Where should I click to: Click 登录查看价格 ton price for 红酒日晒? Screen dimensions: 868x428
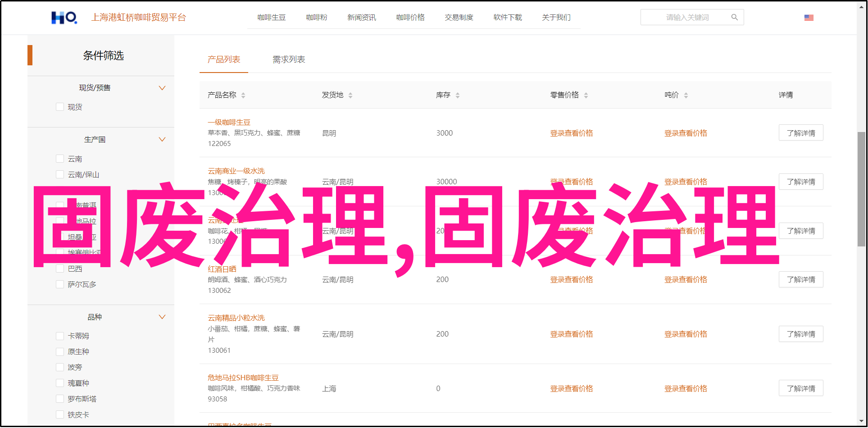686,279
